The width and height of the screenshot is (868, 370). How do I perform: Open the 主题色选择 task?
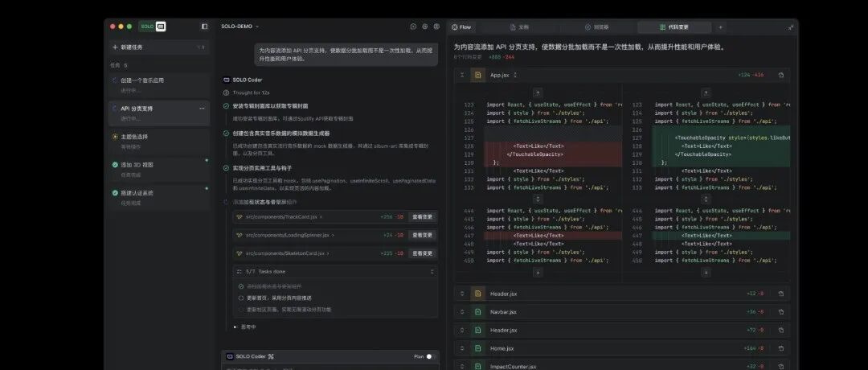click(x=159, y=141)
